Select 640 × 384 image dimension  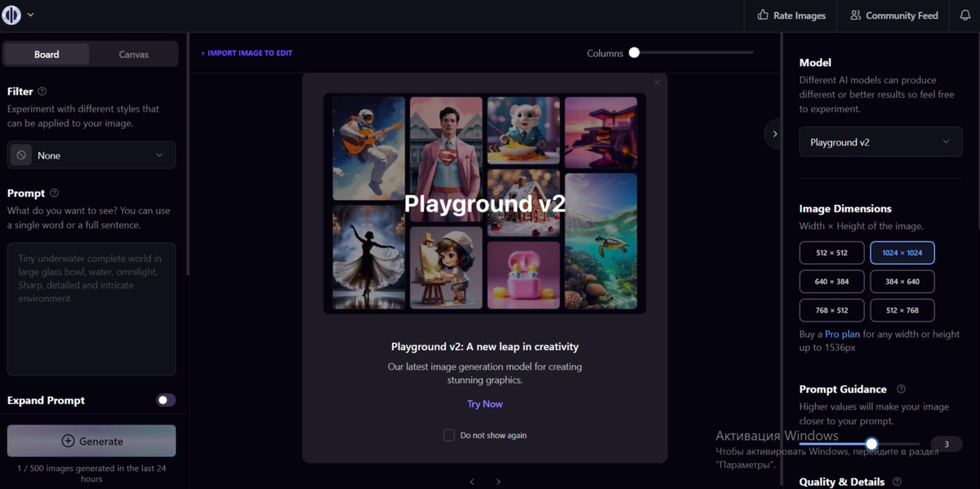pyautogui.click(x=831, y=282)
